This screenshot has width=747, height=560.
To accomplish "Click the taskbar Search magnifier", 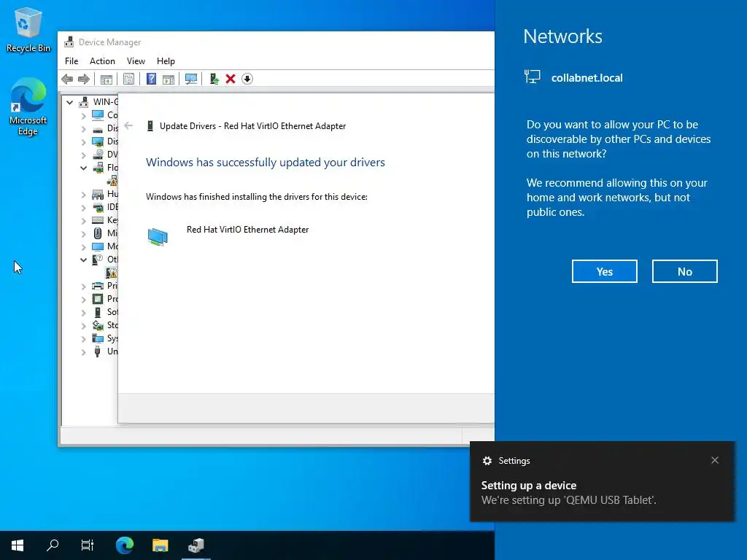I will point(53,545).
